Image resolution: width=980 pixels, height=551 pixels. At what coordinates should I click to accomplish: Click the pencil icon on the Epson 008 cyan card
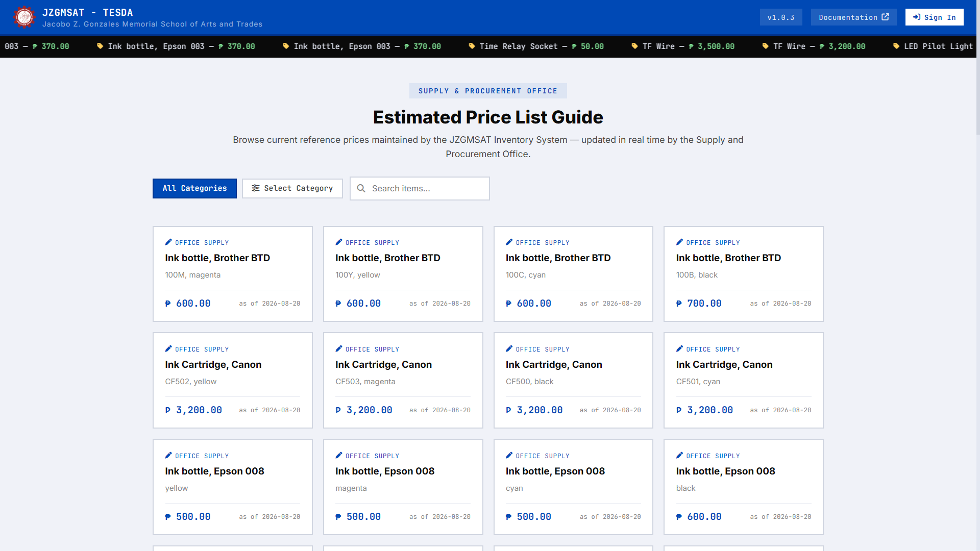tap(509, 456)
